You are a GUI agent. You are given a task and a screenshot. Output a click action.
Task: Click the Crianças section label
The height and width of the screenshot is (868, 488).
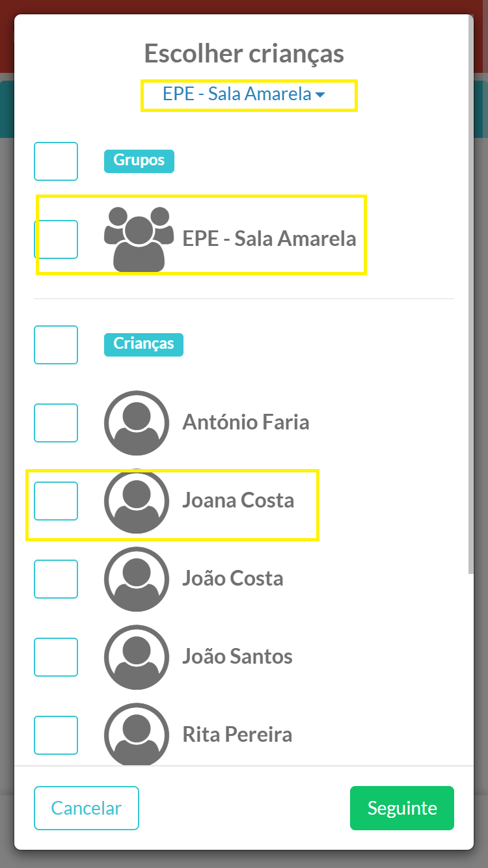(144, 344)
